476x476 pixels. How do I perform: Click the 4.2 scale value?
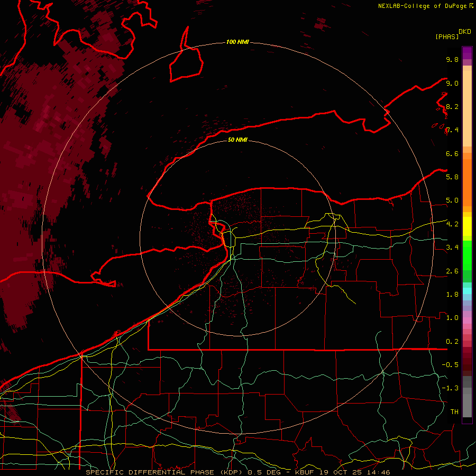452,224
